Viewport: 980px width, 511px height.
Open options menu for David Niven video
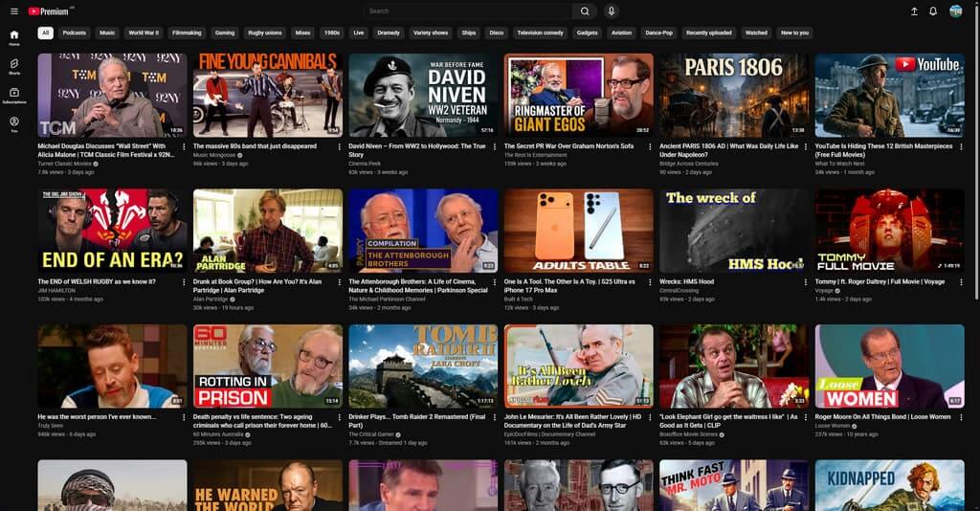tap(496, 146)
